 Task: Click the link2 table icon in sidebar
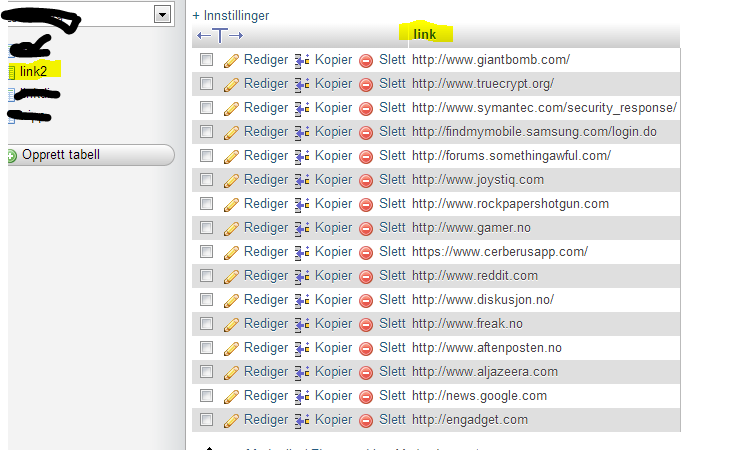pyautogui.click(x=12, y=72)
